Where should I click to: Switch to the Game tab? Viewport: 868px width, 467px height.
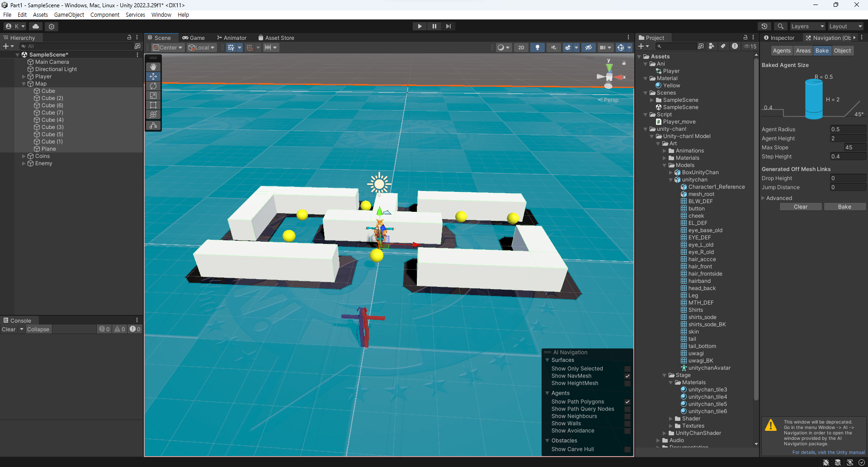click(x=193, y=38)
